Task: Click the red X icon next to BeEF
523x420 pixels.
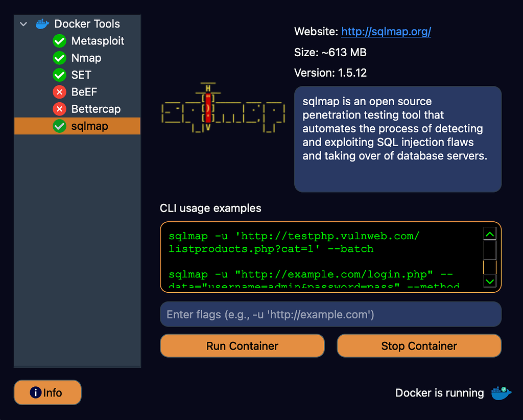Action: click(x=59, y=92)
